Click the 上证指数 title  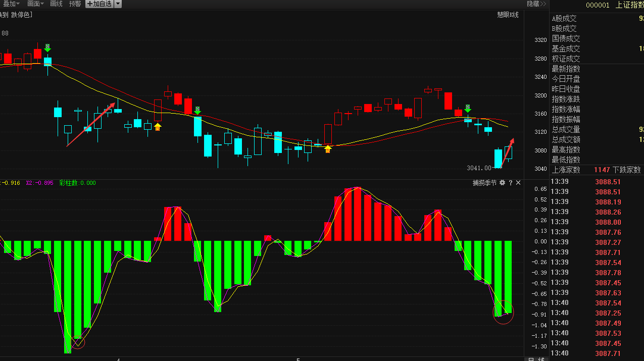[x=629, y=5]
